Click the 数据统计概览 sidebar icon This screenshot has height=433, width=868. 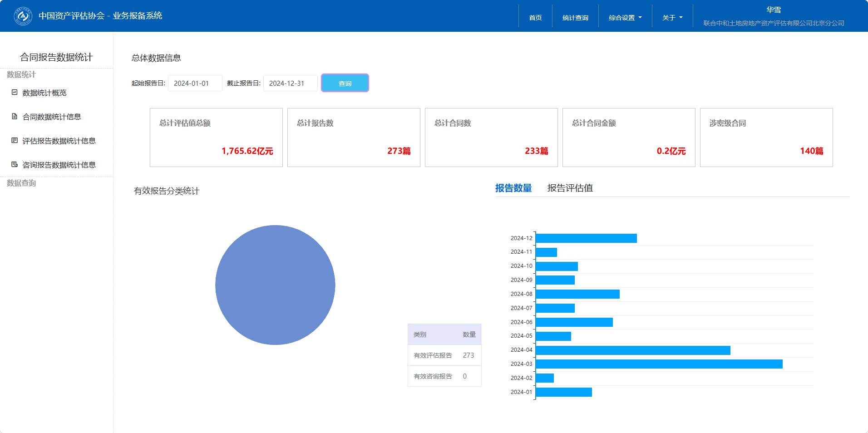tap(15, 93)
